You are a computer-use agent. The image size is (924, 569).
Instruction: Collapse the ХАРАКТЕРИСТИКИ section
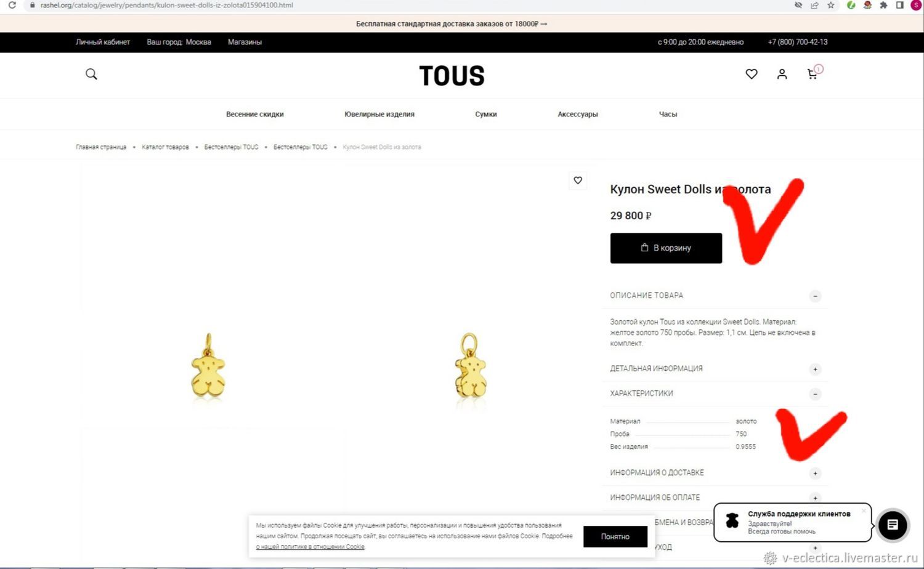815,394
